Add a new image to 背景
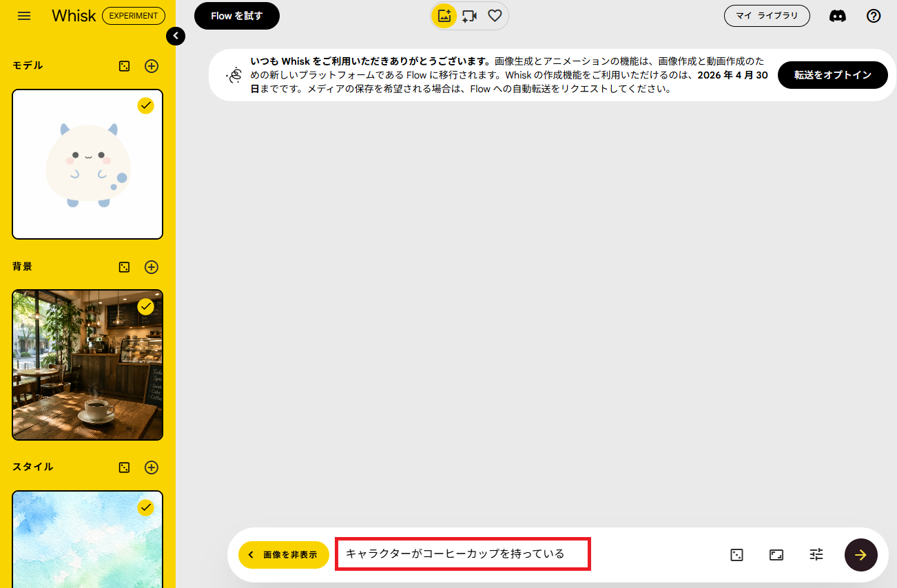 coord(152,267)
